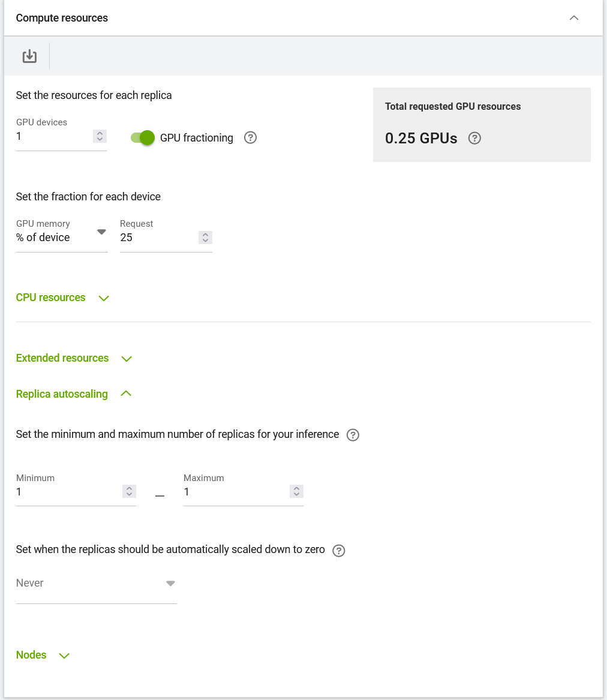Expand the Nodes section
Viewport: 607px width, 700px height.
[43, 656]
